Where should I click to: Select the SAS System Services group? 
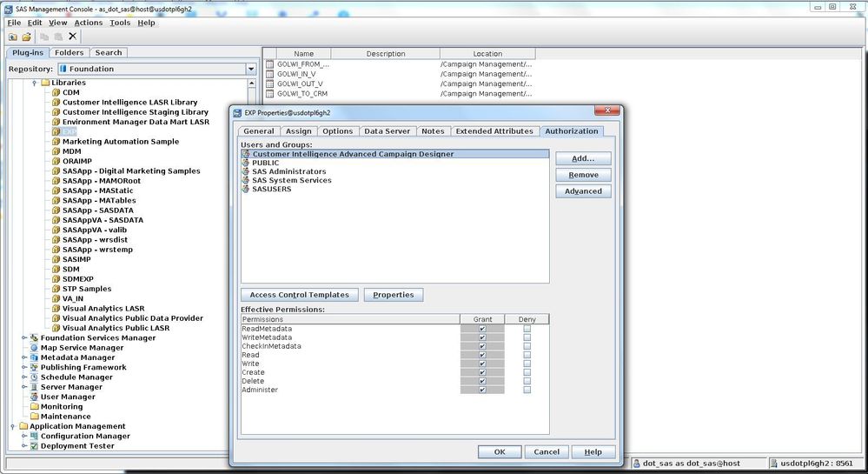click(x=292, y=180)
